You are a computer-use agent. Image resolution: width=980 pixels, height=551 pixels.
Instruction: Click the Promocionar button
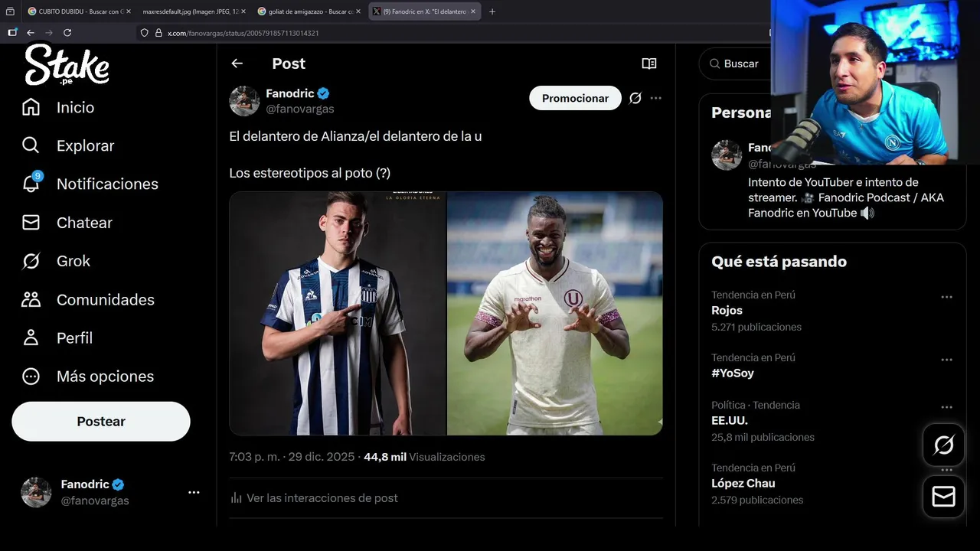(575, 98)
